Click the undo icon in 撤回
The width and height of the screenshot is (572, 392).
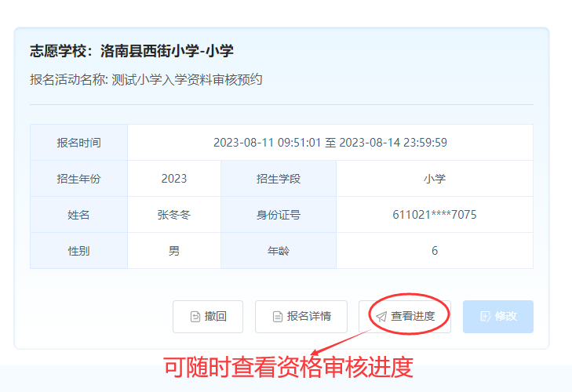[x=195, y=317]
